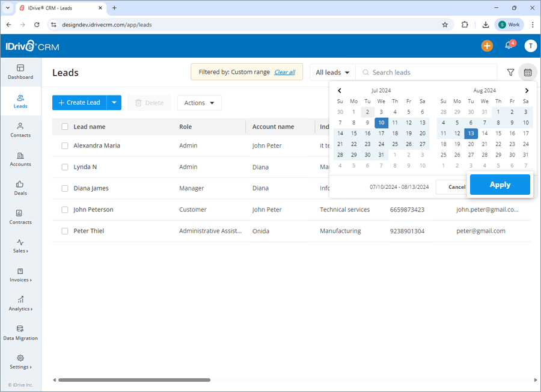Open the Accounts sidebar icon
Image resolution: width=541 pixels, height=392 pixels.
(x=20, y=160)
